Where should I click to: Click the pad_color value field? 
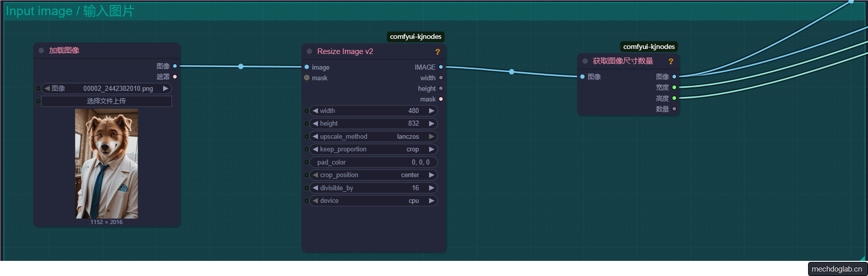coord(373,162)
